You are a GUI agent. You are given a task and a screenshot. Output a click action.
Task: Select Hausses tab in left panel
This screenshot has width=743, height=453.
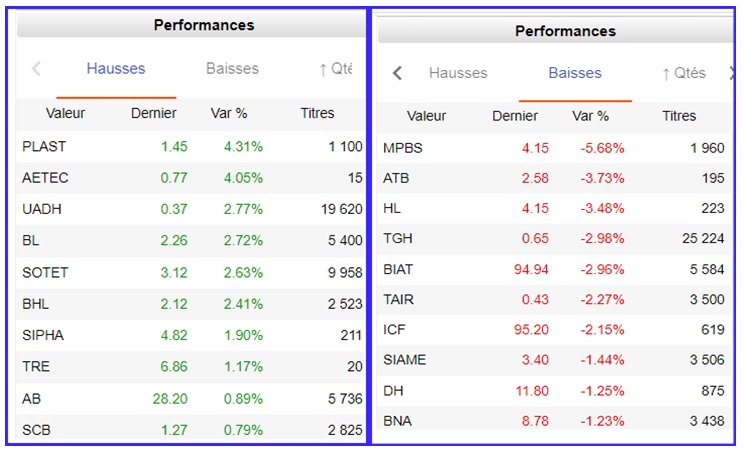(116, 69)
